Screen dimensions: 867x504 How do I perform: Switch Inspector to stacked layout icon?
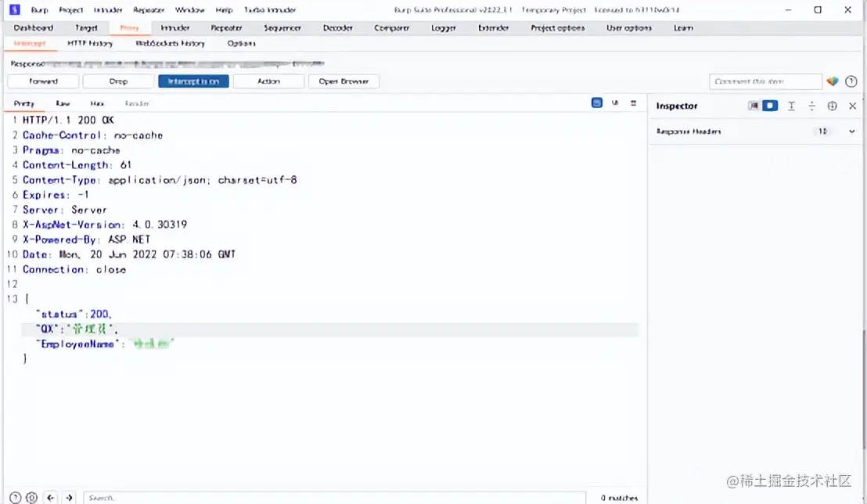point(770,106)
